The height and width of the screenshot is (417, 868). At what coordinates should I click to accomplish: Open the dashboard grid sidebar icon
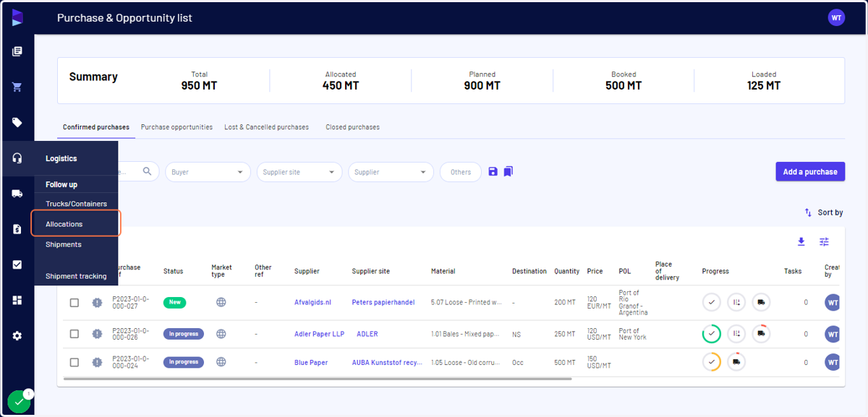[17, 300]
